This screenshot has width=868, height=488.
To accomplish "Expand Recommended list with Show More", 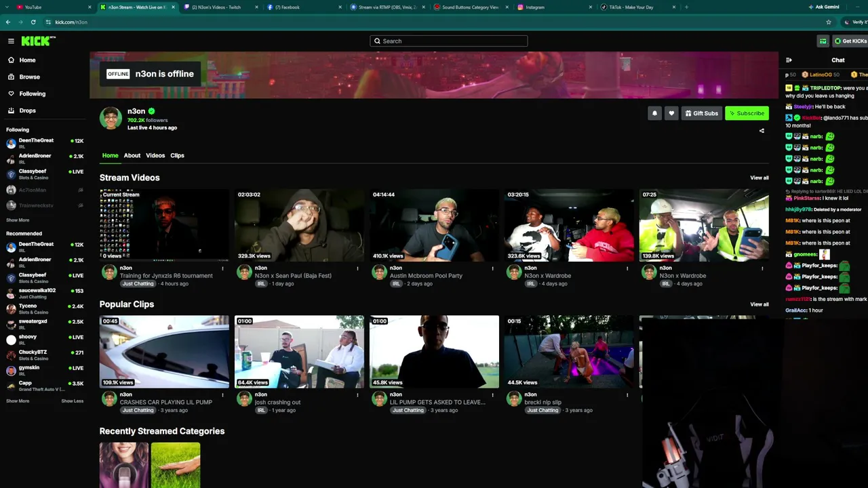I will (x=18, y=401).
